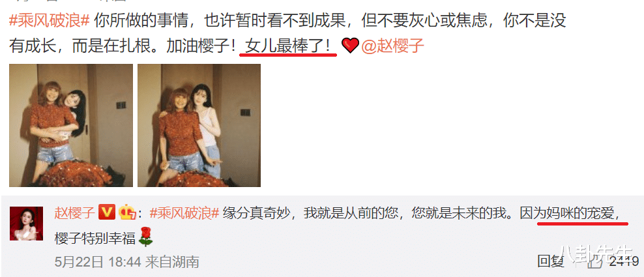644x277 pixels.
Task: Open commenter name 赵樱子 profile
Action: tap(75, 213)
